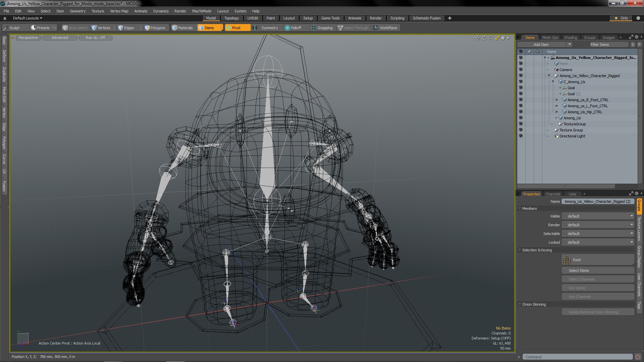
Task: Open the WorkPlane options
Action: point(386,28)
